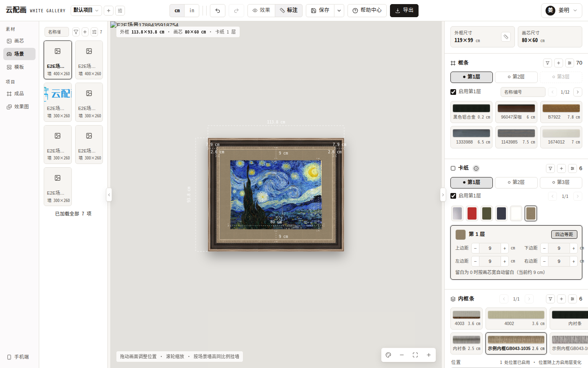Collapse the left materials panel

109,195
